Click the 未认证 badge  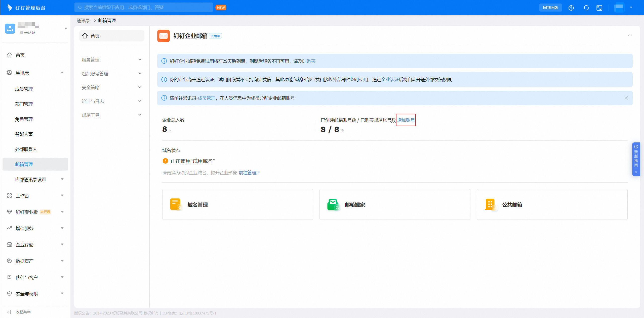28,32
